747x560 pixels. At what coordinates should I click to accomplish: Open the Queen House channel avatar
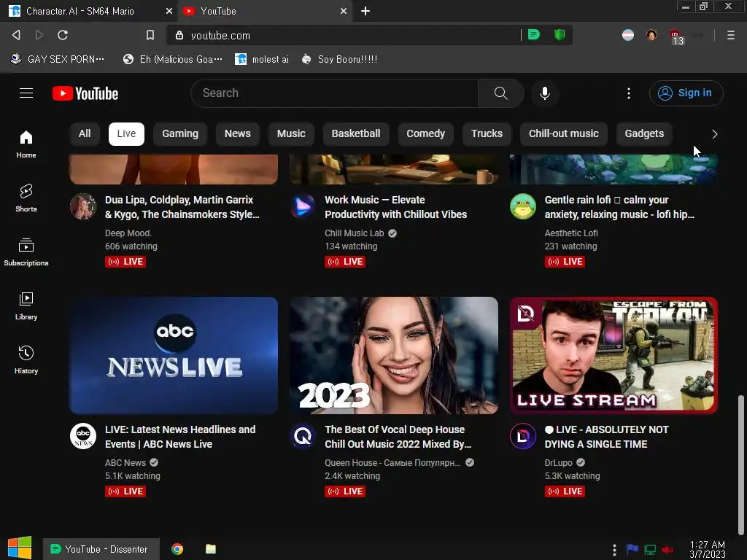303,436
